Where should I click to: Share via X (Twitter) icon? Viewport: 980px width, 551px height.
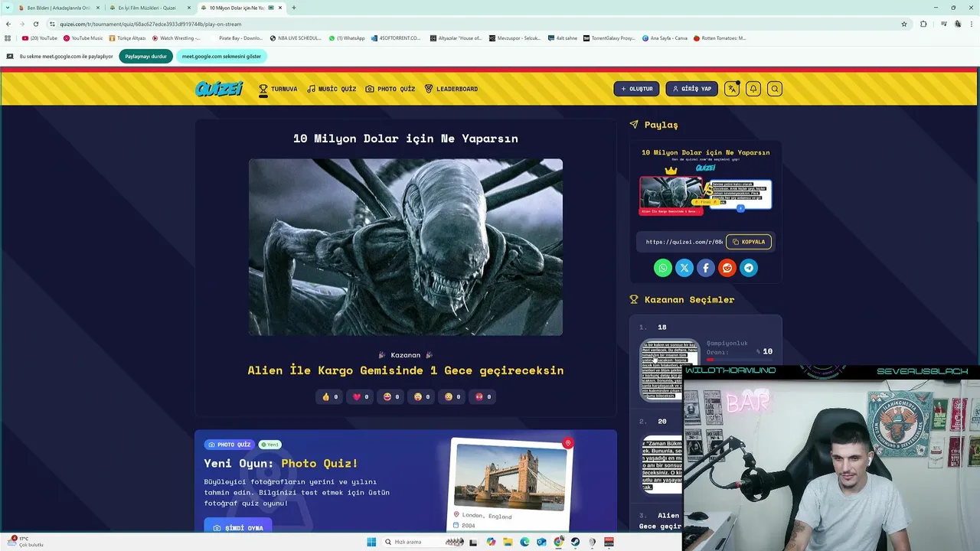[684, 268]
